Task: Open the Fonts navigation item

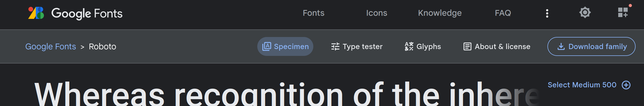Action: pyautogui.click(x=313, y=13)
